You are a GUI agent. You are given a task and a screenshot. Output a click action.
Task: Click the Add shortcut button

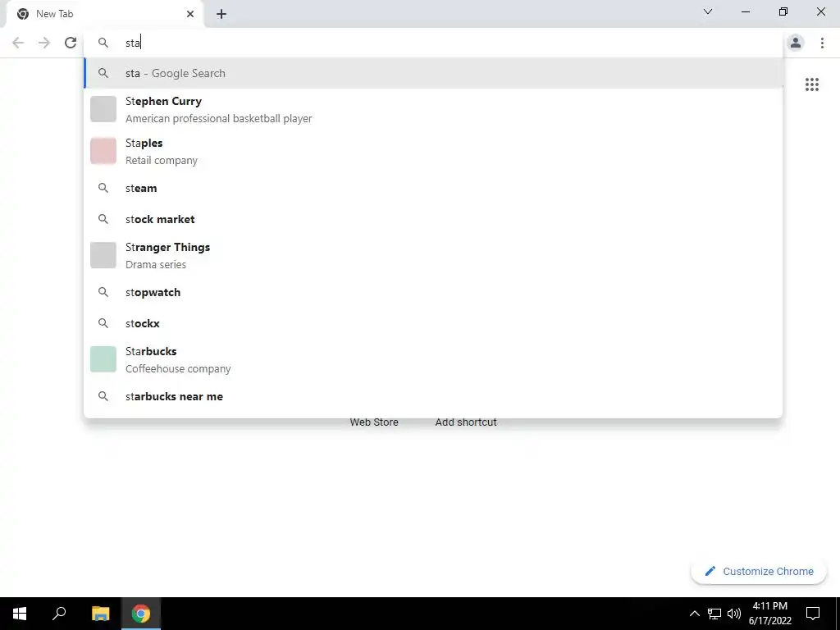tap(466, 422)
